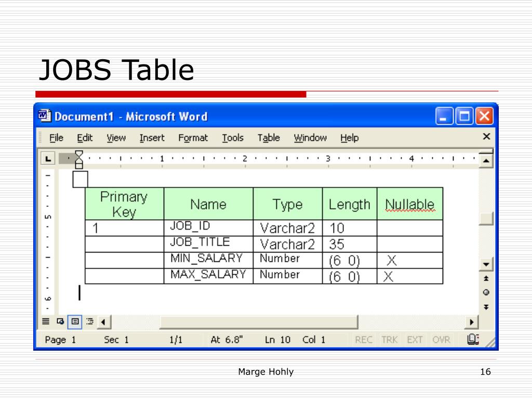Close the Microsoft Word window
Screen dimensions: 532x399
pyautogui.click(x=485, y=116)
